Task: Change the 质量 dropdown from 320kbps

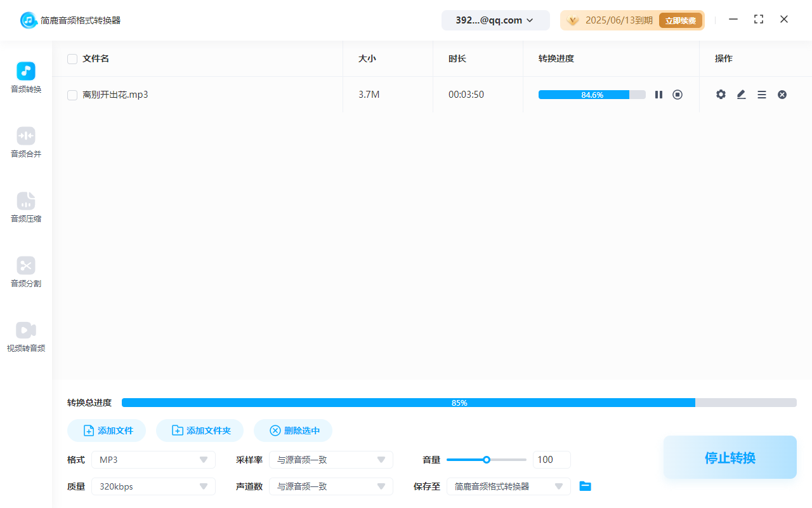Action: [x=154, y=486]
